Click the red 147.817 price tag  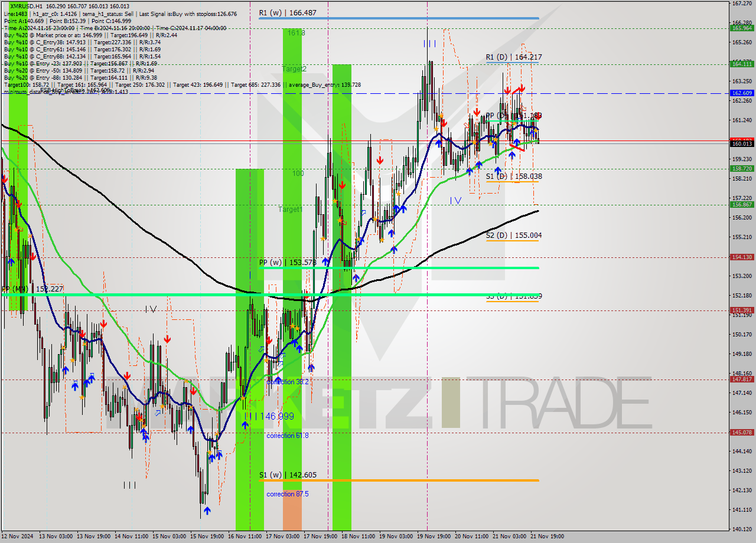pos(742,379)
